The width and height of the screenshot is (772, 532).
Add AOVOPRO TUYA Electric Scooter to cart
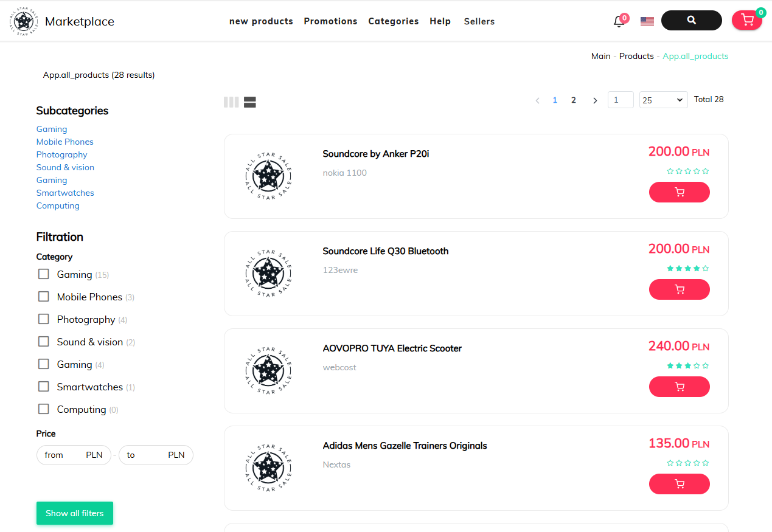coord(679,387)
